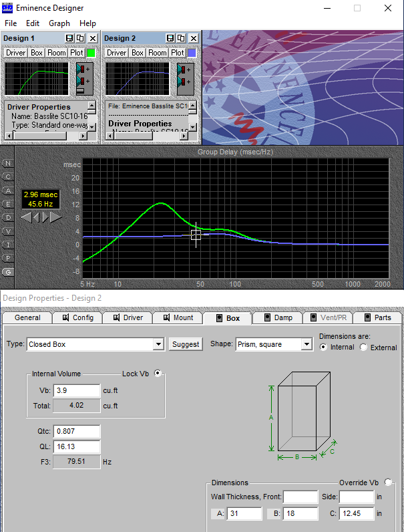Click the dimension A input field
The height and width of the screenshot is (532, 404).
point(244,514)
